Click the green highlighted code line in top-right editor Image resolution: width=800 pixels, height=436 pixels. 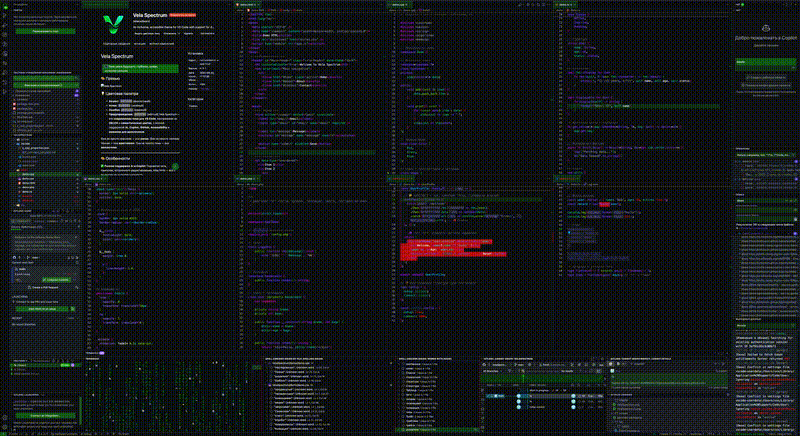click(643, 106)
